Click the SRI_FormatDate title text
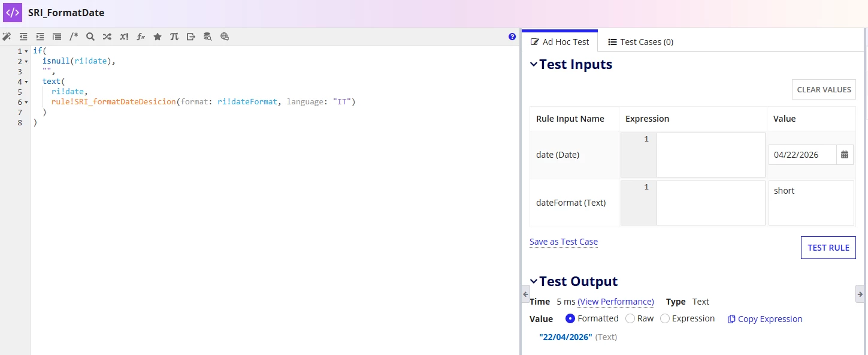Viewport: 868px width, 355px height. click(66, 13)
